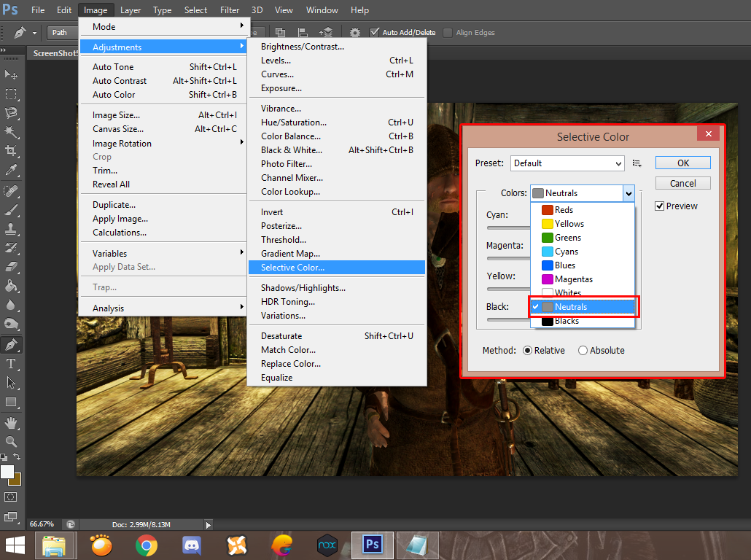This screenshot has height=560, width=751.
Task: Select the Lasso tool
Action: (x=11, y=113)
